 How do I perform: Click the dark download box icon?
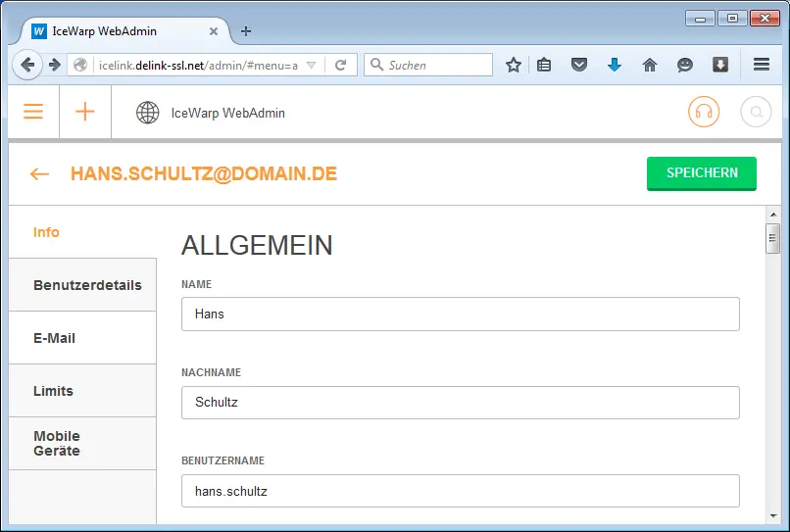click(x=720, y=65)
